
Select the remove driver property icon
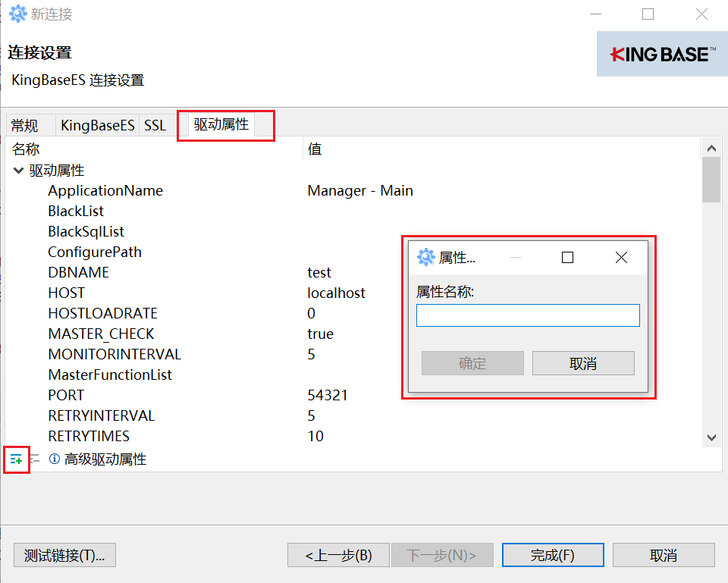pos(33,459)
